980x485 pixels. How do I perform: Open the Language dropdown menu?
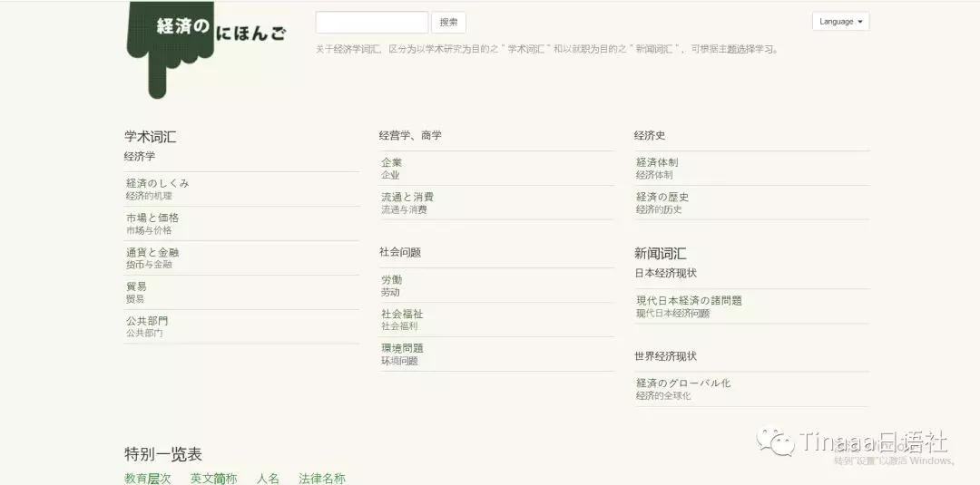pos(840,22)
